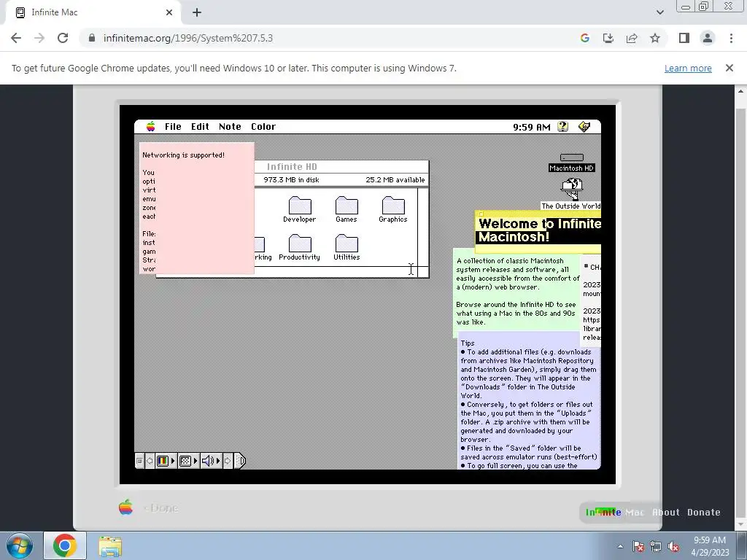Select The Outside World disk icon

point(571,194)
